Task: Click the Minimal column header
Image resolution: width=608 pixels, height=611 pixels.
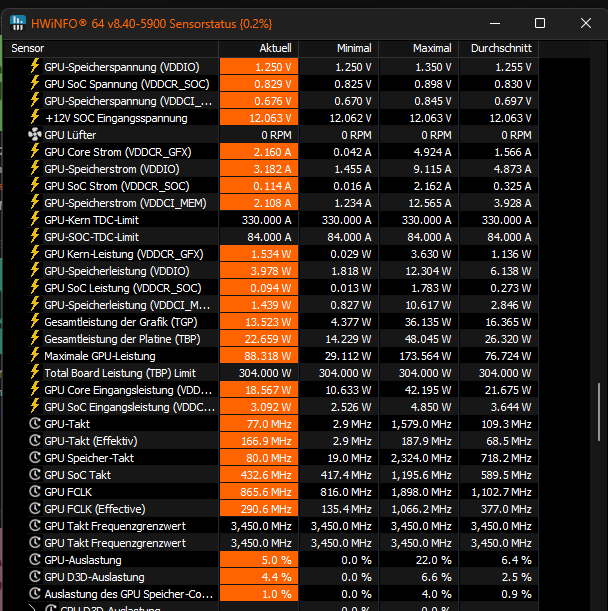Action: (339, 48)
